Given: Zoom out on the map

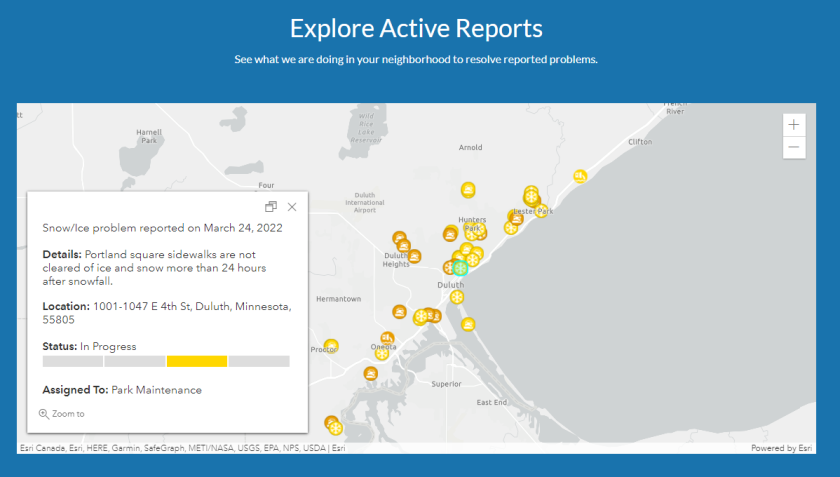Looking at the screenshot, I should click(794, 147).
